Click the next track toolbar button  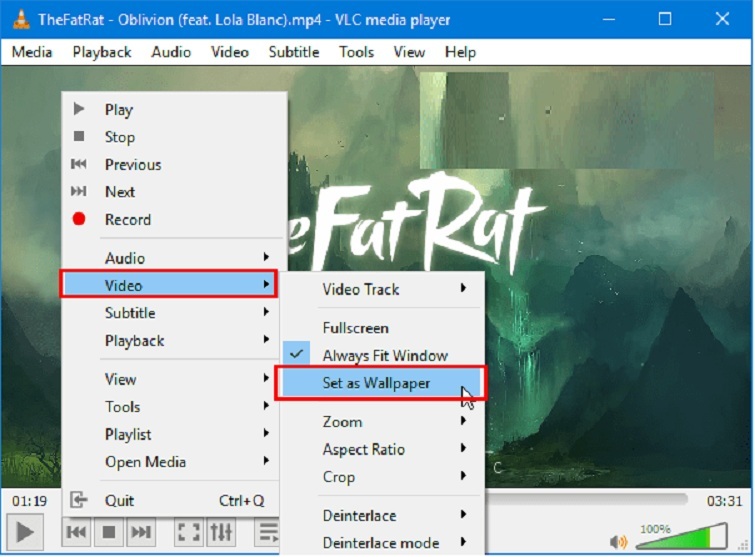tap(142, 532)
